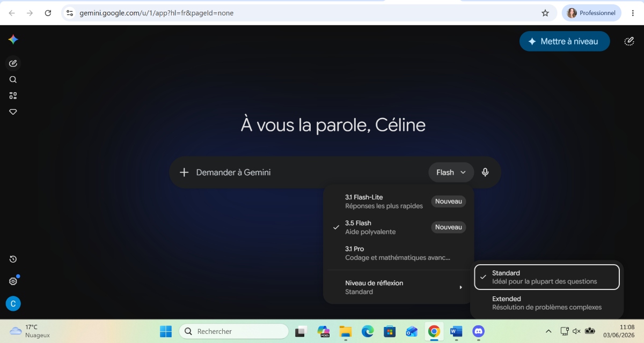The width and height of the screenshot is (644, 343).
Task: Open the account avatar labeled C
Action: coord(13,304)
